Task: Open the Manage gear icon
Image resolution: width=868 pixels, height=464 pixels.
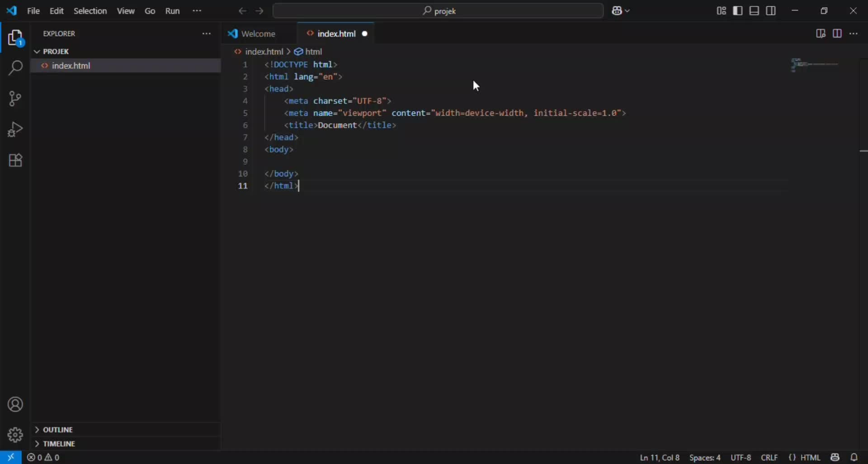Action: [x=15, y=436]
